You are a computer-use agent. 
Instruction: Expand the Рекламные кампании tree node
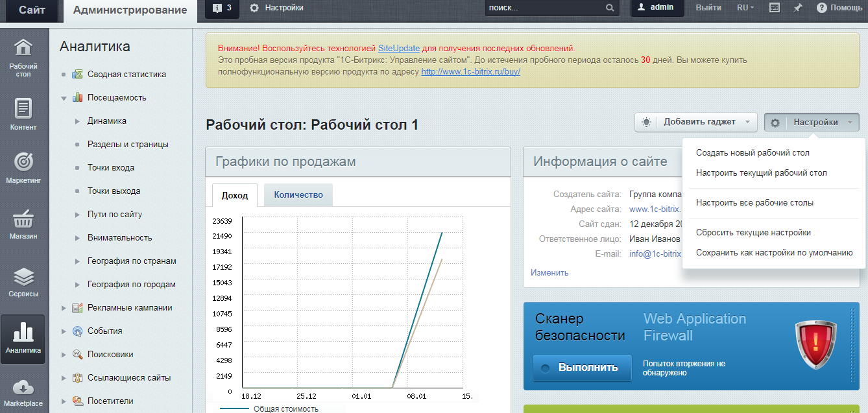click(64, 308)
